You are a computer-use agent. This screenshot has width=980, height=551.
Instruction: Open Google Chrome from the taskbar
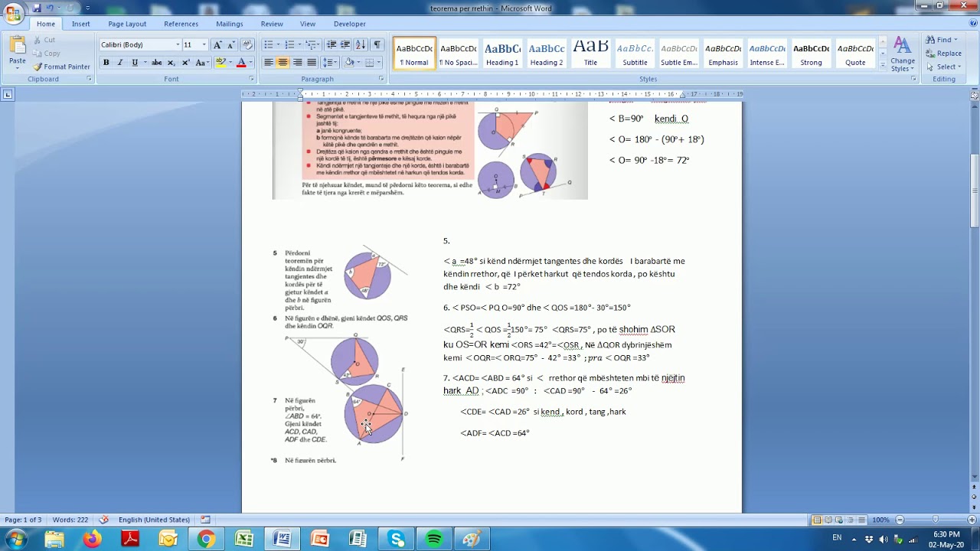[x=206, y=540]
